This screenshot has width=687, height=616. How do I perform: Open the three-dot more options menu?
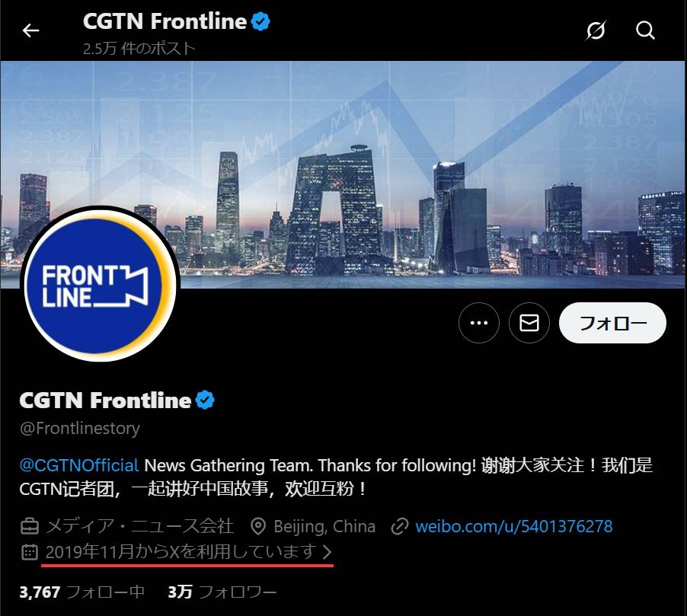tap(479, 323)
